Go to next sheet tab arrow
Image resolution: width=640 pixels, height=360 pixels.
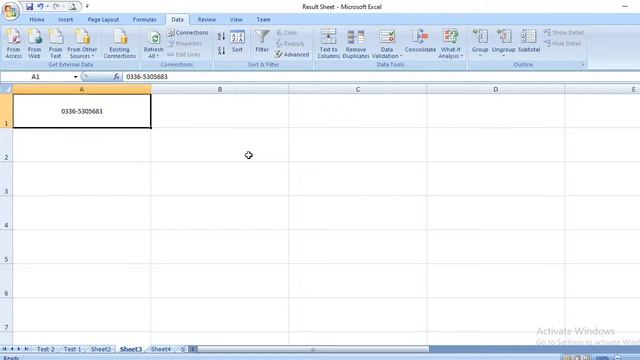coord(19,349)
